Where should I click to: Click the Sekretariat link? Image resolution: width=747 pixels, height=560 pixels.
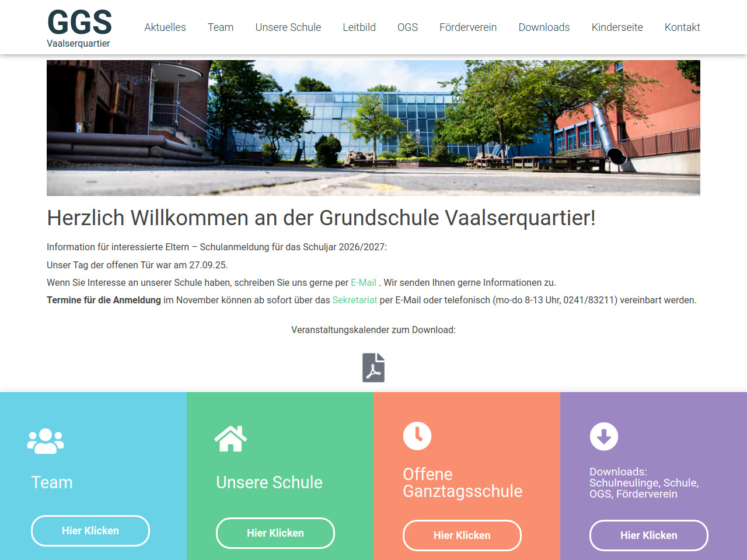[x=355, y=300]
